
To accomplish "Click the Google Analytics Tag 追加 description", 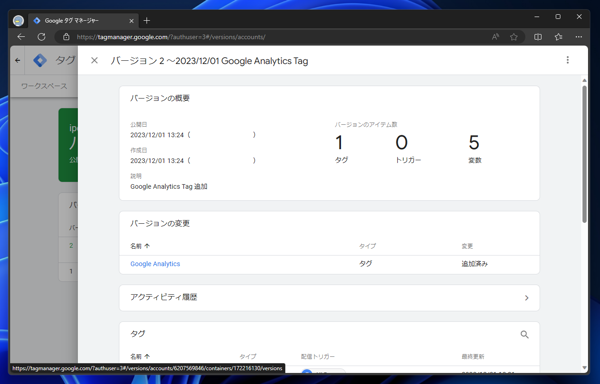I will (169, 187).
